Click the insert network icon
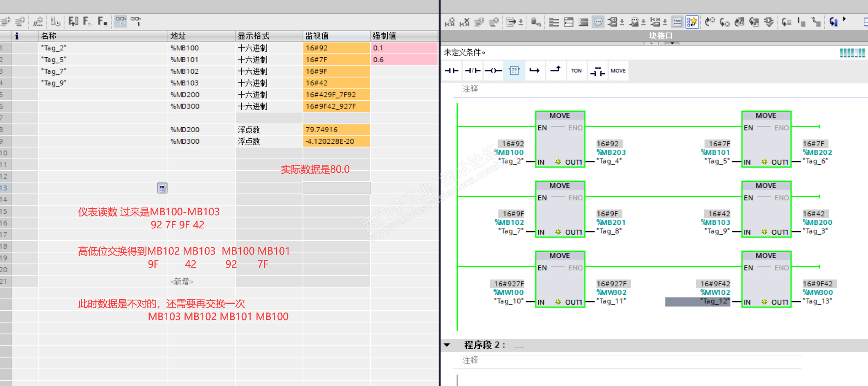The height and width of the screenshot is (386, 868). 450,22
